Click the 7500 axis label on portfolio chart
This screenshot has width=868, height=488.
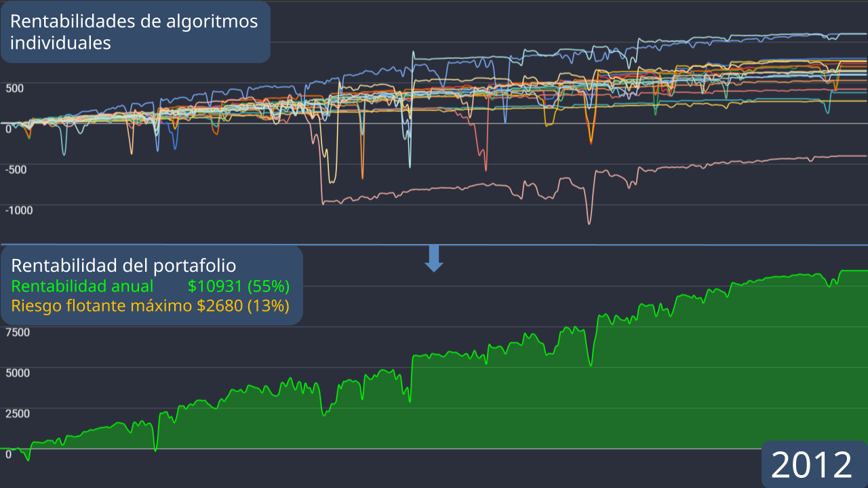pyautogui.click(x=17, y=332)
